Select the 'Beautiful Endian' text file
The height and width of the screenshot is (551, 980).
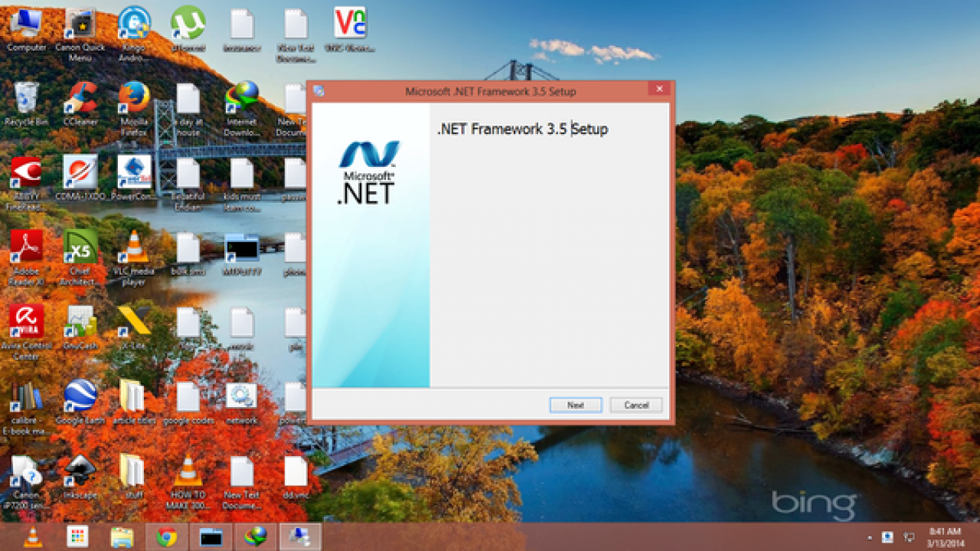(188, 184)
